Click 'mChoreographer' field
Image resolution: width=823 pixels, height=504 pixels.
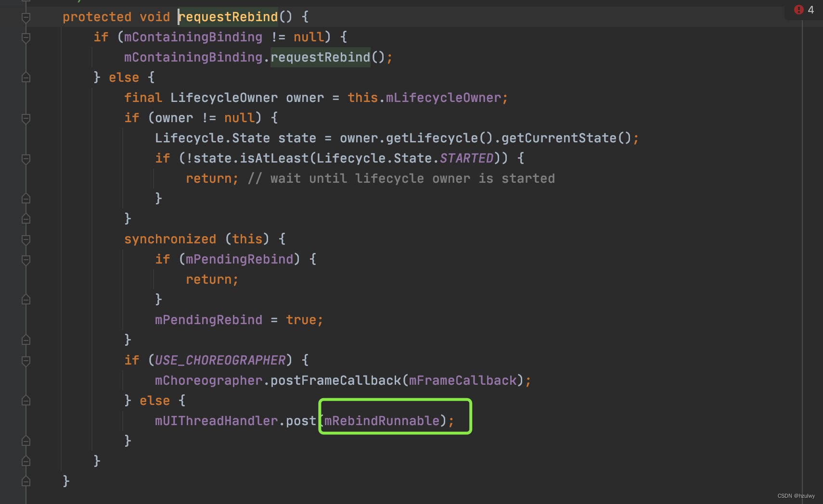tap(208, 380)
